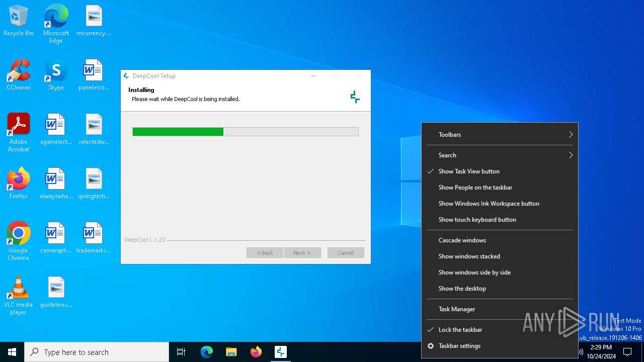Select the alwayswhe Word document icon
Viewport: 644px width, 362px height.
56,184
